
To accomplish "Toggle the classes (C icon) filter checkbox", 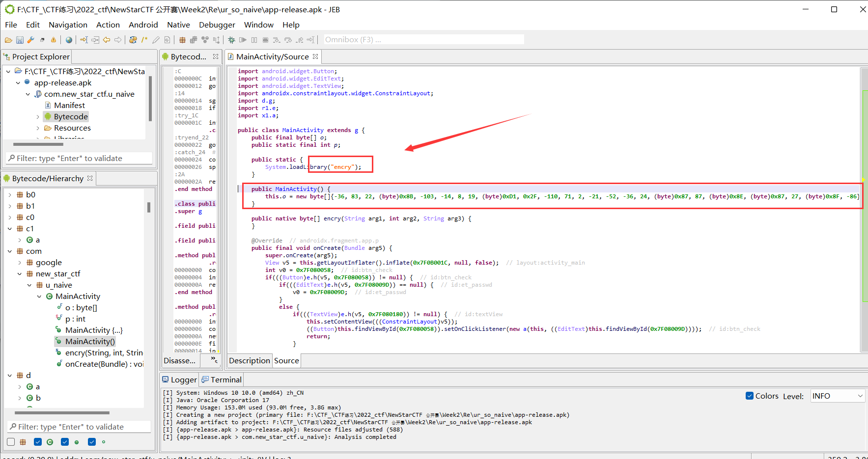I will point(38,442).
